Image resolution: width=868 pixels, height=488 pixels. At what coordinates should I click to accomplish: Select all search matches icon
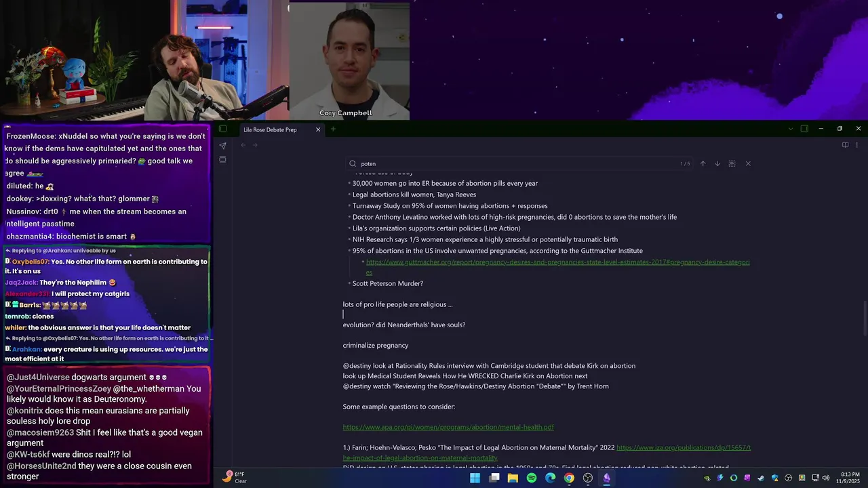[732, 163]
